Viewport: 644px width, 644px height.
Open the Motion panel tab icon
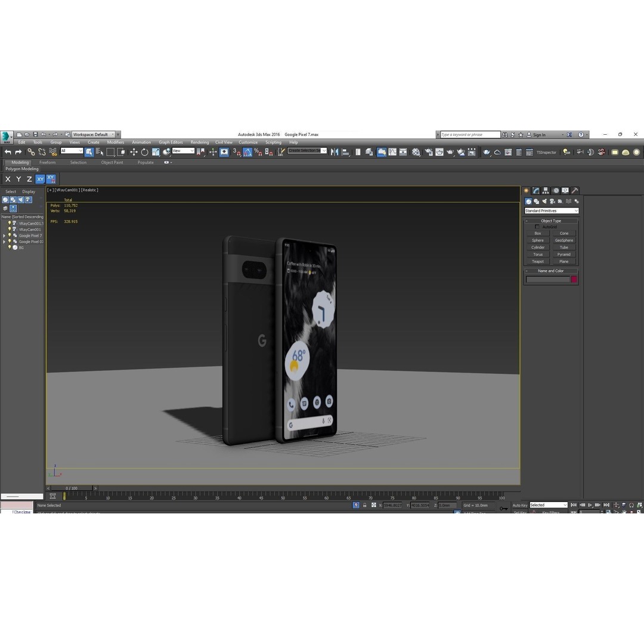point(556,191)
